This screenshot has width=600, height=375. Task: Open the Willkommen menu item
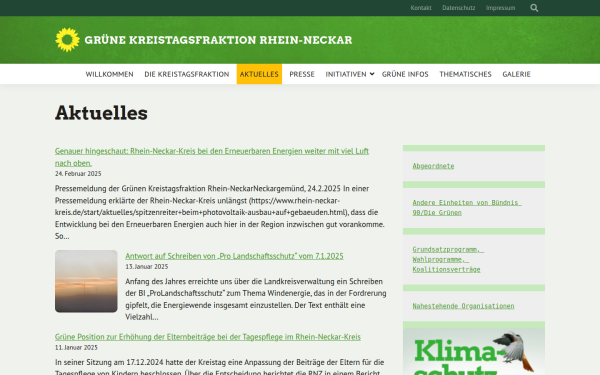(x=109, y=74)
